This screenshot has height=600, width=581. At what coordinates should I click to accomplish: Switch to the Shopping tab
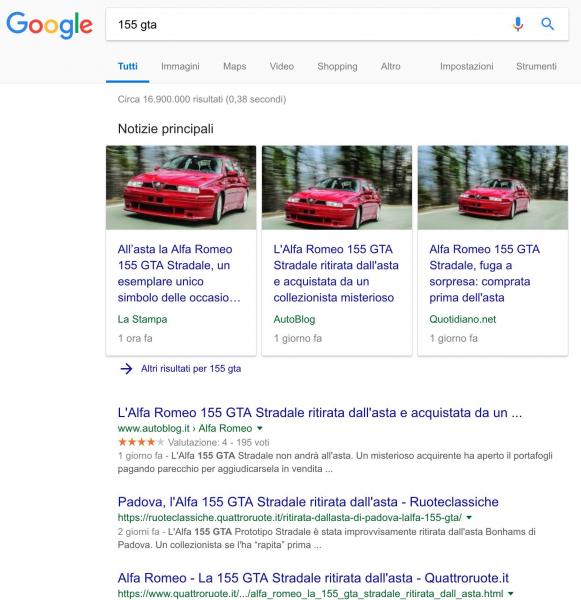click(x=337, y=67)
